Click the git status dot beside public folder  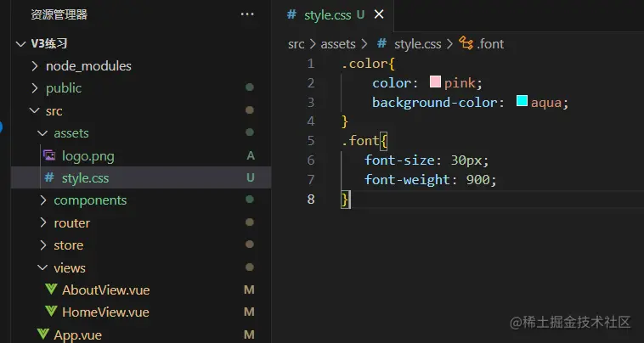point(249,87)
